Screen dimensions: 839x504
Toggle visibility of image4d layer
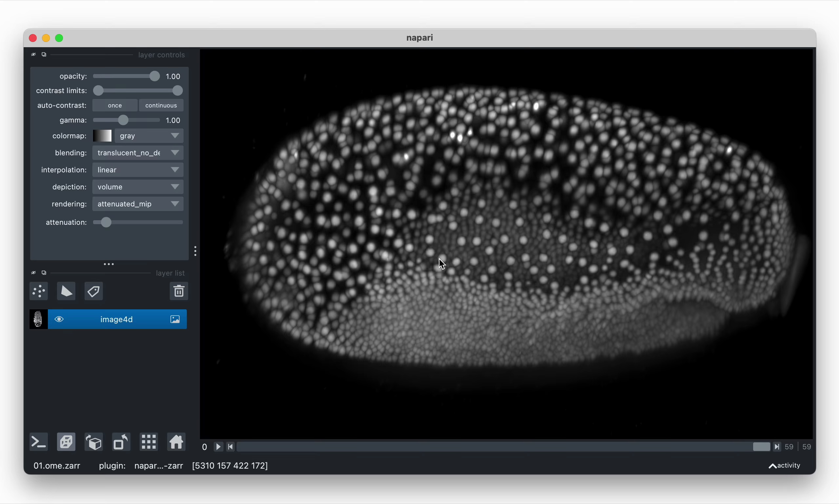point(58,319)
